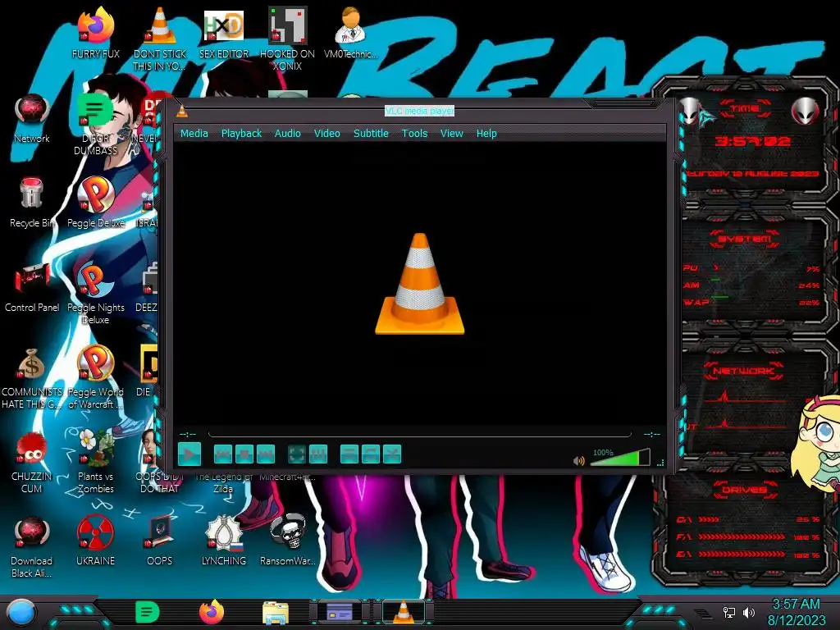Viewport: 840px width, 630px height.
Task: Select the RansomWar... skull icon
Action: click(x=288, y=541)
